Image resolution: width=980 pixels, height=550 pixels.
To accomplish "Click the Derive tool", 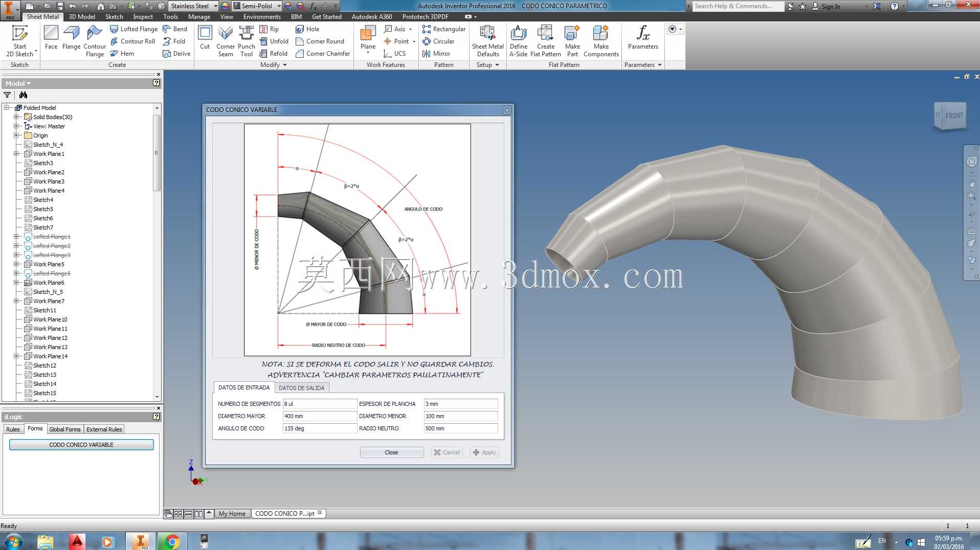I will [176, 54].
